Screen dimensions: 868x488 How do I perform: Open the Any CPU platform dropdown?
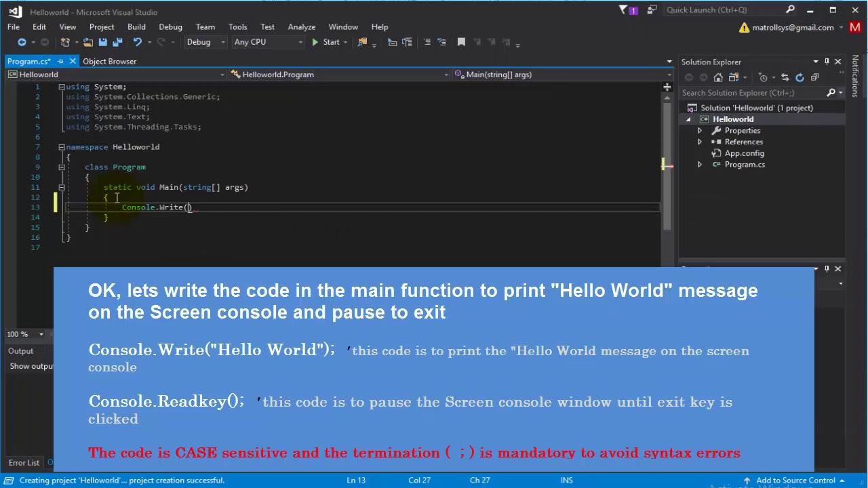(268, 42)
